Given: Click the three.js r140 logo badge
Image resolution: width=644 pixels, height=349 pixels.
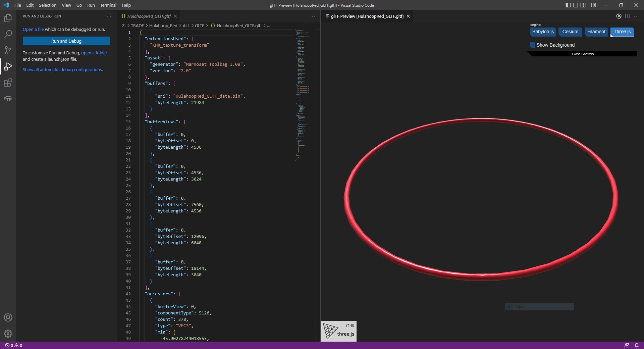Looking at the screenshot, I should (338, 331).
